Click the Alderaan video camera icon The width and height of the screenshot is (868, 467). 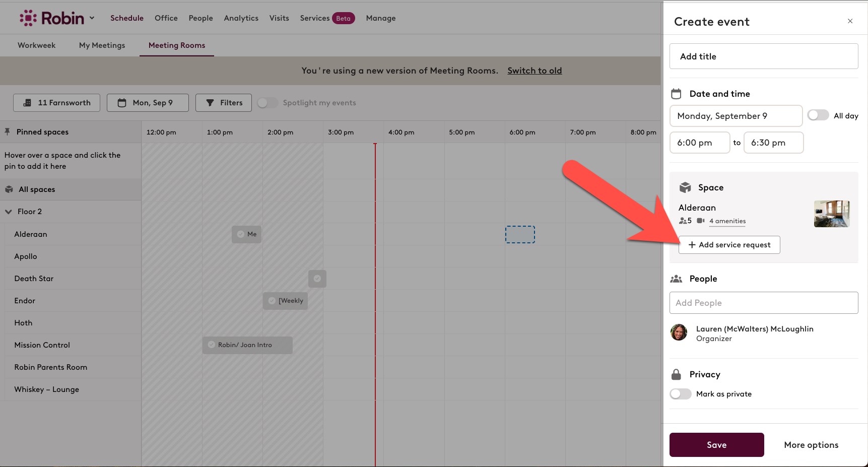pos(701,221)
